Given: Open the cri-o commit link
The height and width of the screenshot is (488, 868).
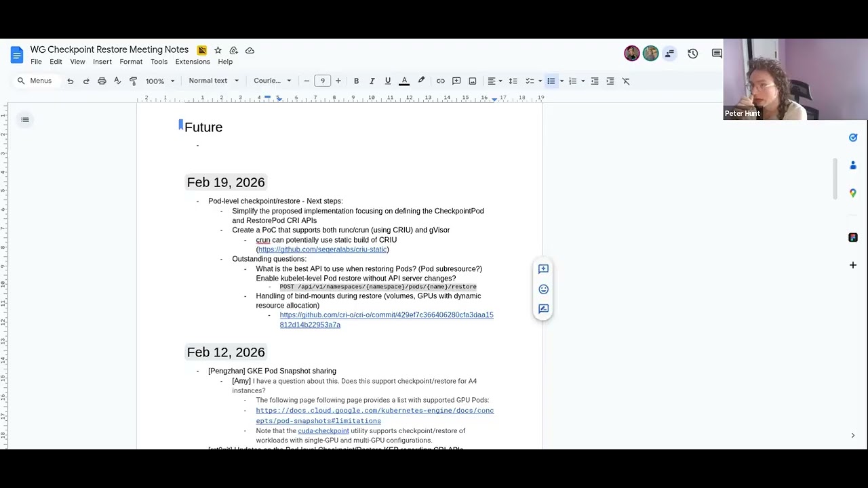Looking at the screenshot, I should tap(387, 320).
